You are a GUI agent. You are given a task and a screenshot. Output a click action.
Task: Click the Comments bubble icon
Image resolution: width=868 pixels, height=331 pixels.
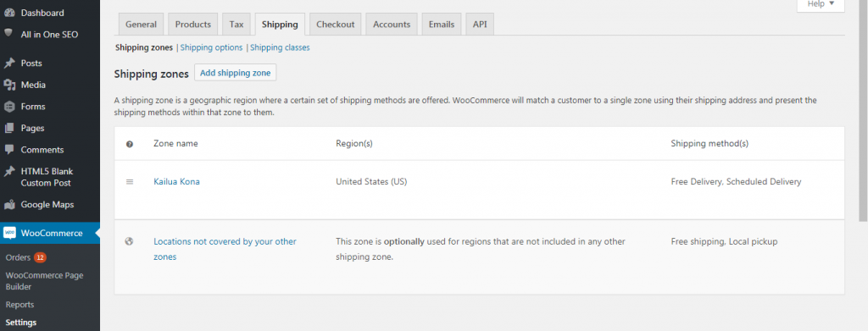(x=8, y=149)
